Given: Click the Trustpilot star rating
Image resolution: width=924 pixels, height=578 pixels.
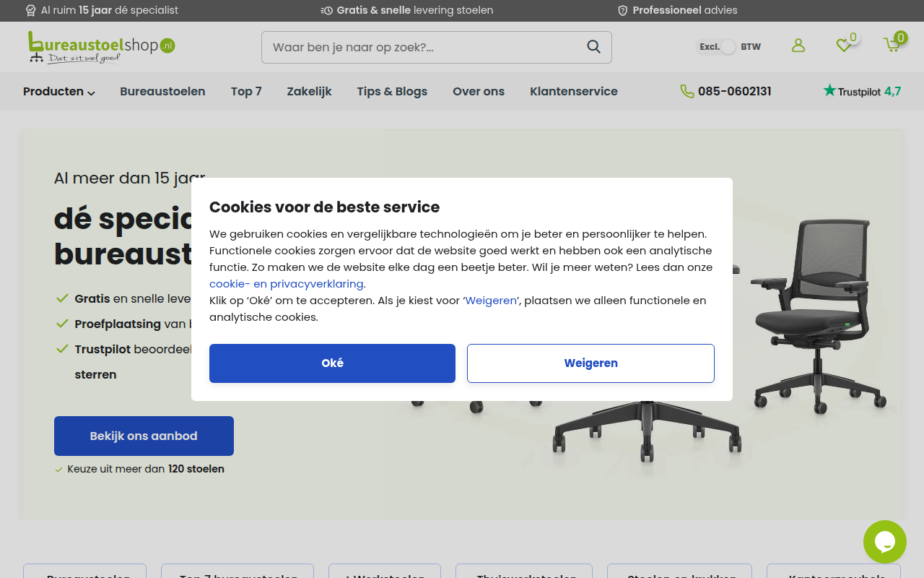Looking at the screenshot, I should pyautogui.click(x=862, y=91).
